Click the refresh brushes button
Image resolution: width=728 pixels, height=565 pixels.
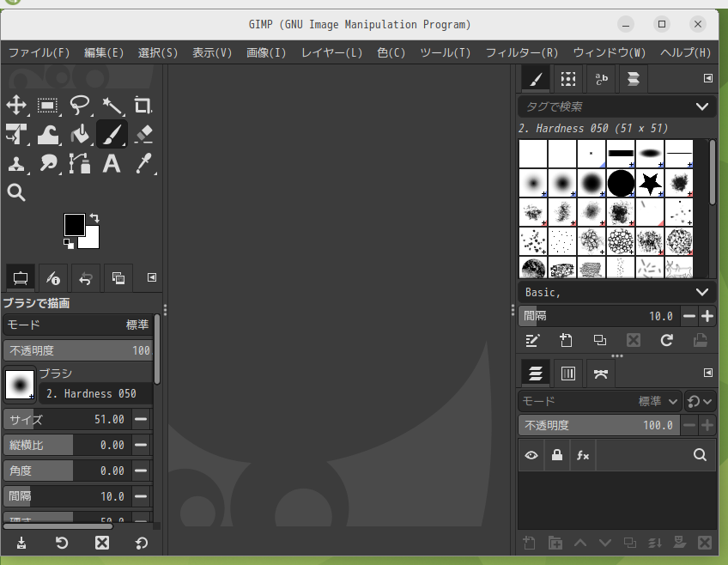[x=666, y=340]
